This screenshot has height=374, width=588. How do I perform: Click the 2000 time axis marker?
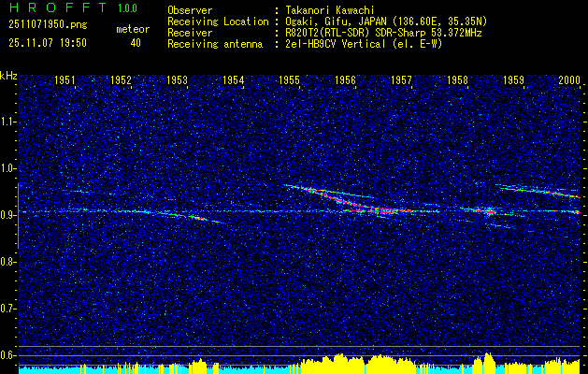(569, 79)
